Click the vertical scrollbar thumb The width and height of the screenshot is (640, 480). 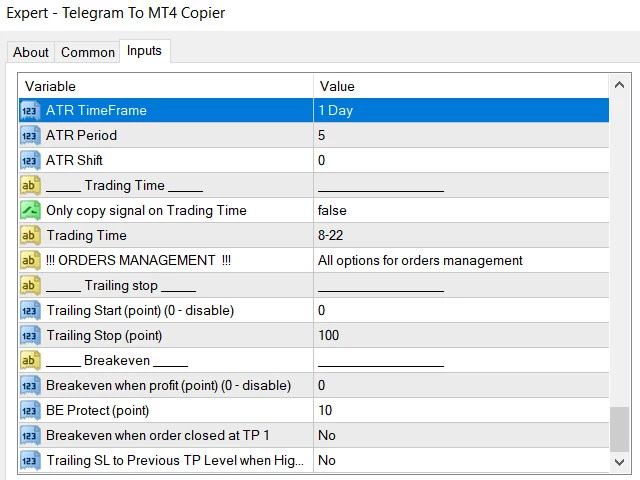621,430
